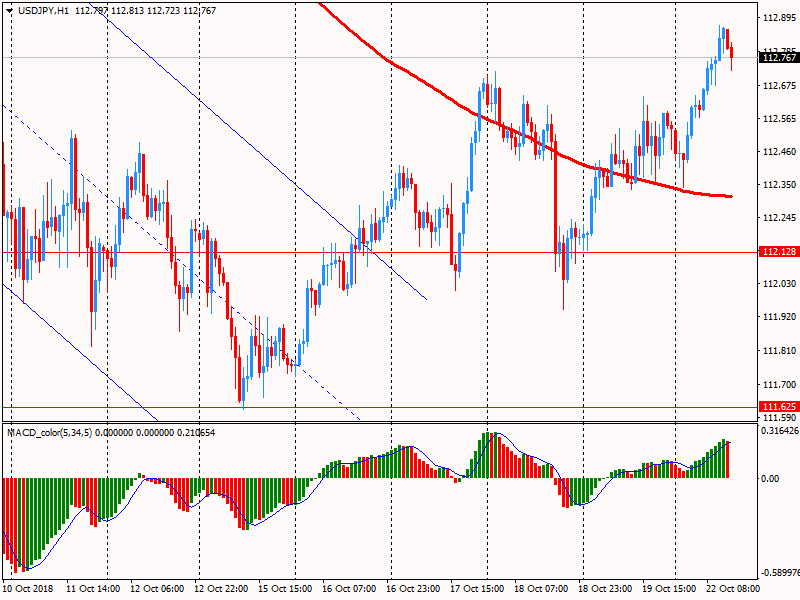Select the 112.030 price scale value
800x600 pixels.
779,284
